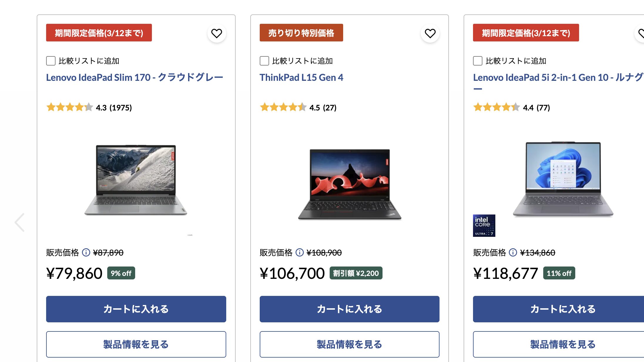Click the ThinkPad L15 laptop image

tap(349, 184)
